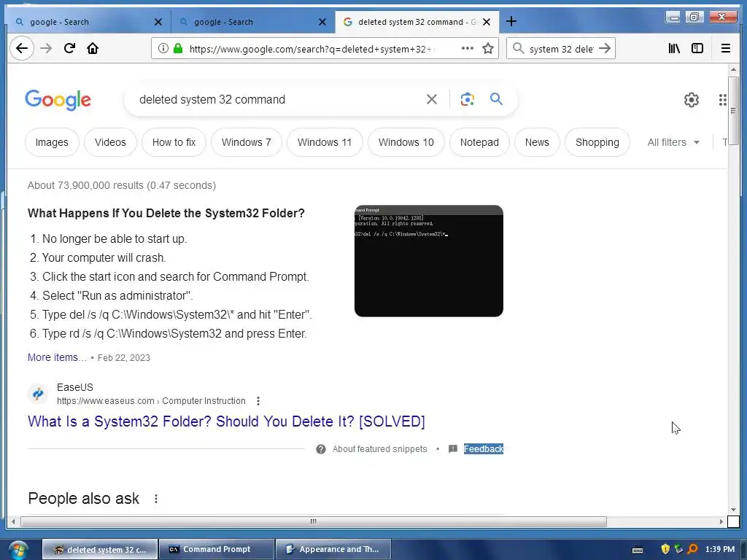Close the deleted system 32 command tab

[x=487, y=22]
